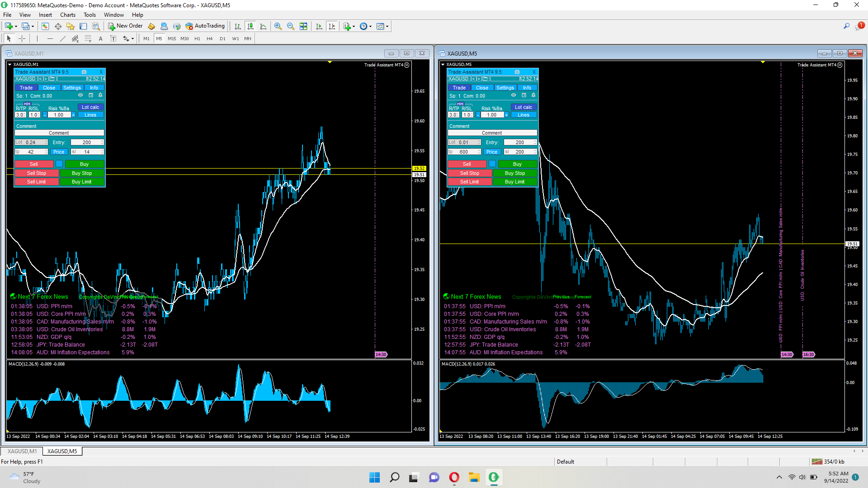868x488 pixels.
Task: Click Sell Stop in M5 Trade Assistant
Action: tap(469, 173)
